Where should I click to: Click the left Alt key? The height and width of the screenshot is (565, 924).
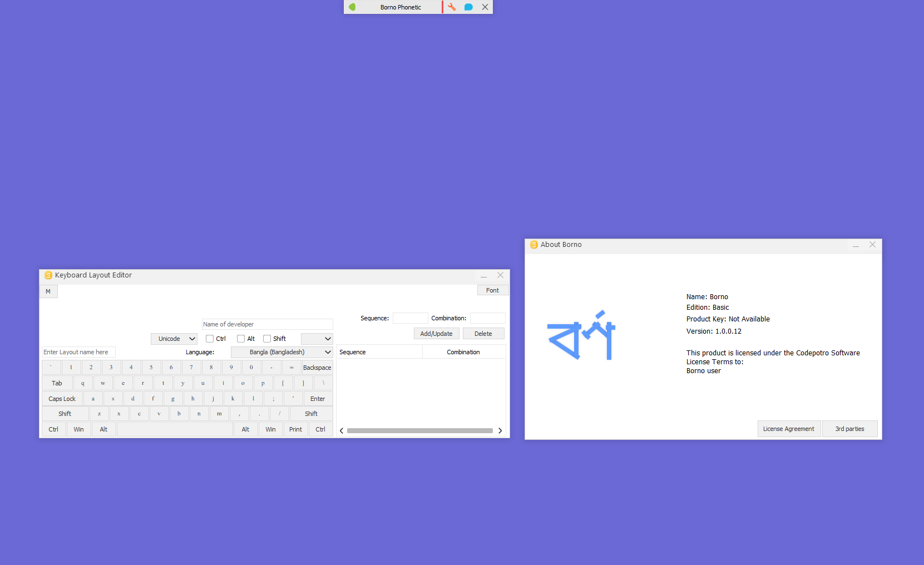[x=104, y=429]
